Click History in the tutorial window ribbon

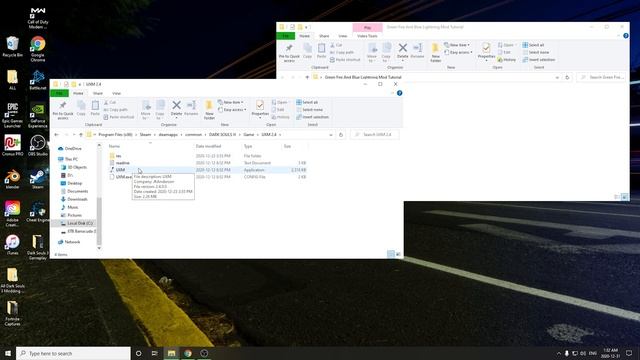click(x=507, y=60)
